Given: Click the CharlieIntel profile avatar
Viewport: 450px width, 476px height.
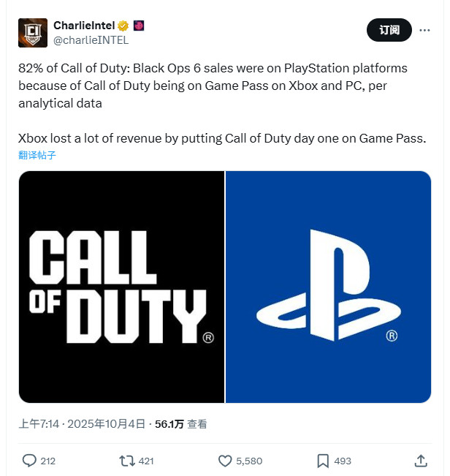Looking at the screenshot, I should (x=33, y=33).
